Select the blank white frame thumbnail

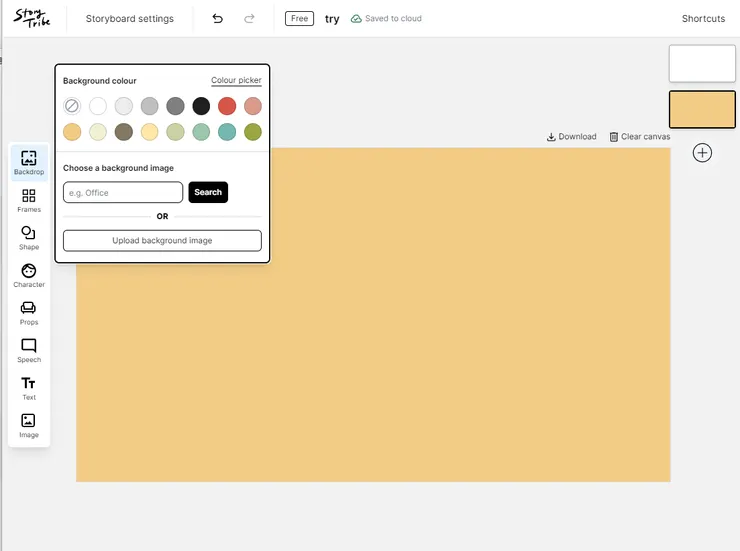tap(702, 63)
